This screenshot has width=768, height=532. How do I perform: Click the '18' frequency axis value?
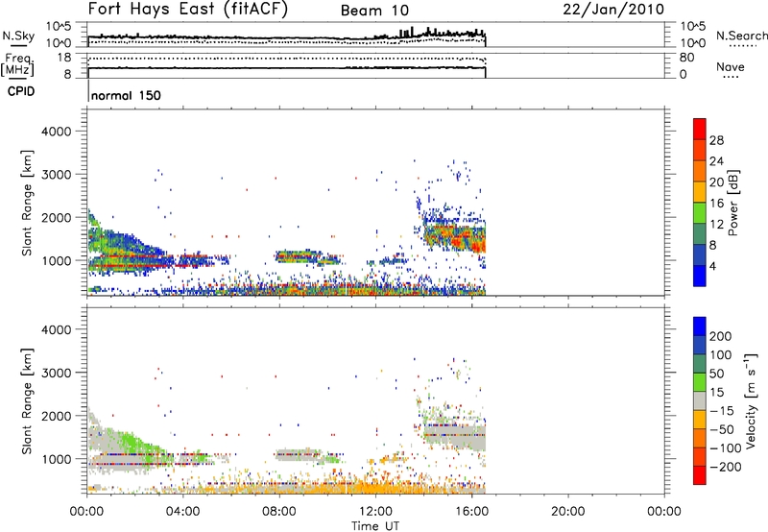coord(64,58)
